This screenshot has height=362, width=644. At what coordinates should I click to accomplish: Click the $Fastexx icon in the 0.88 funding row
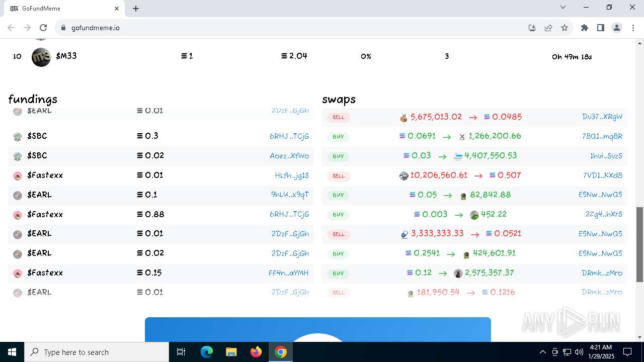pos(18,215)
